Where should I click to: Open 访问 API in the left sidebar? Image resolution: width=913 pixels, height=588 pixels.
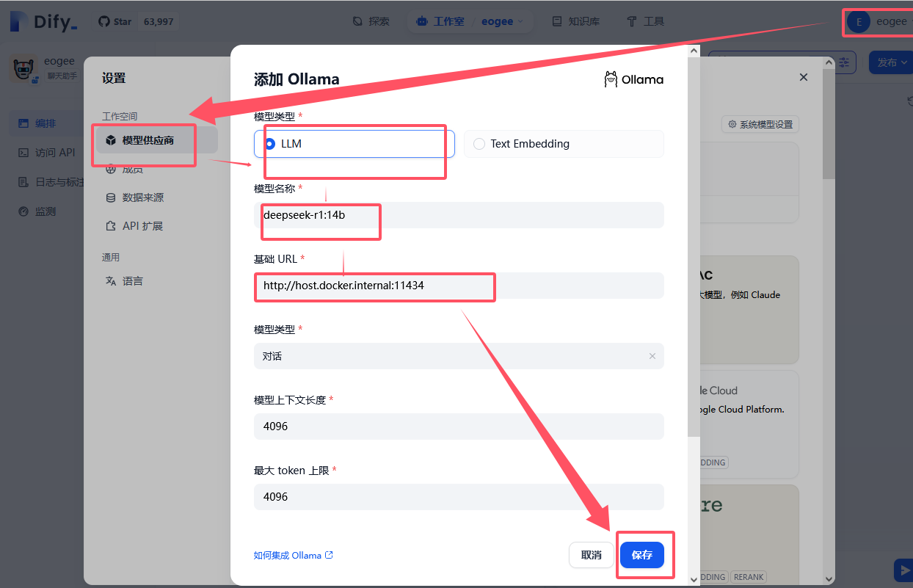(46, 153)
